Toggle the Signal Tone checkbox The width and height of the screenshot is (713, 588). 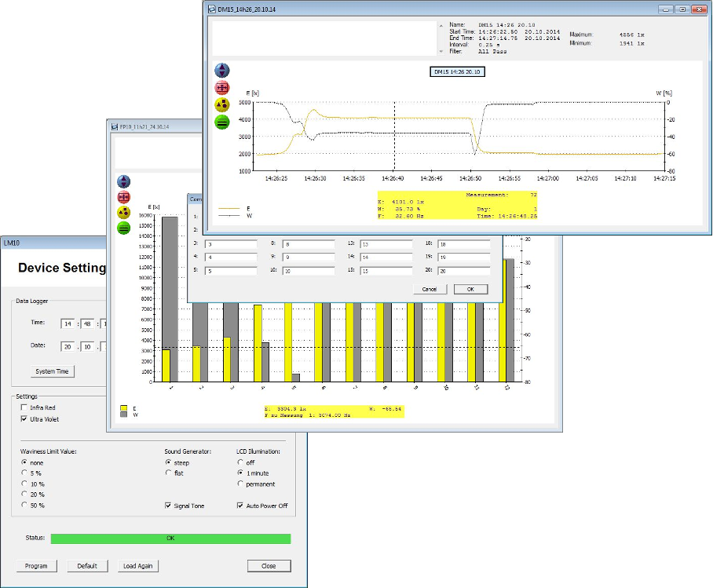coord(168,506)
